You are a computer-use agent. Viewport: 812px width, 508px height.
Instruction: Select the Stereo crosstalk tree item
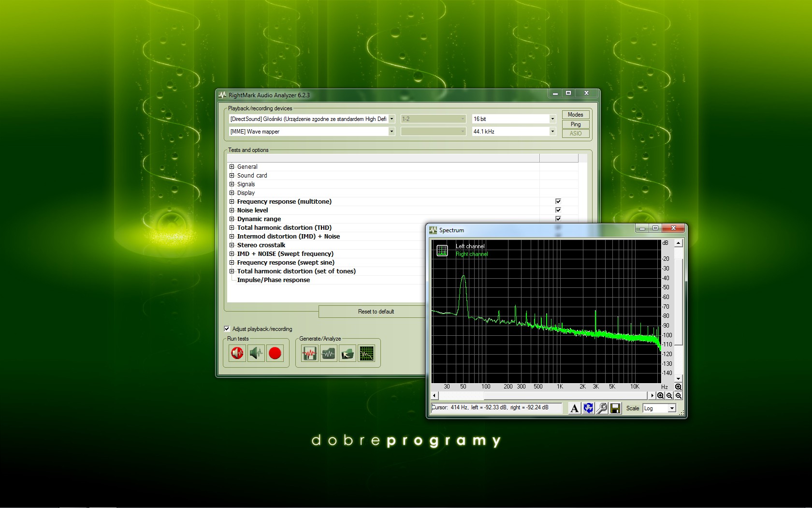pos(261,245)
